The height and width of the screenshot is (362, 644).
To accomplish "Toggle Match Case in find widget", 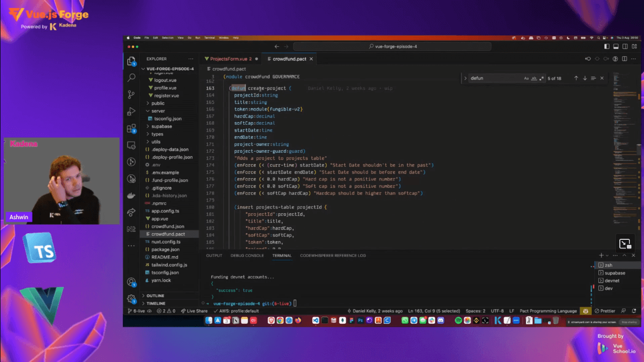I will (x=526, y=78).
